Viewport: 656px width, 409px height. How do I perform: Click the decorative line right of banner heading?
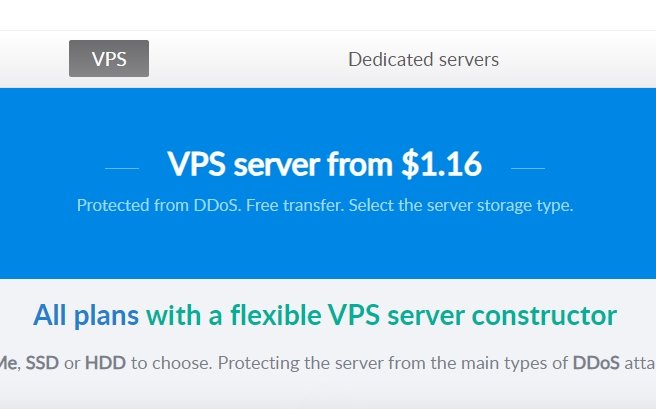point(528,168)
